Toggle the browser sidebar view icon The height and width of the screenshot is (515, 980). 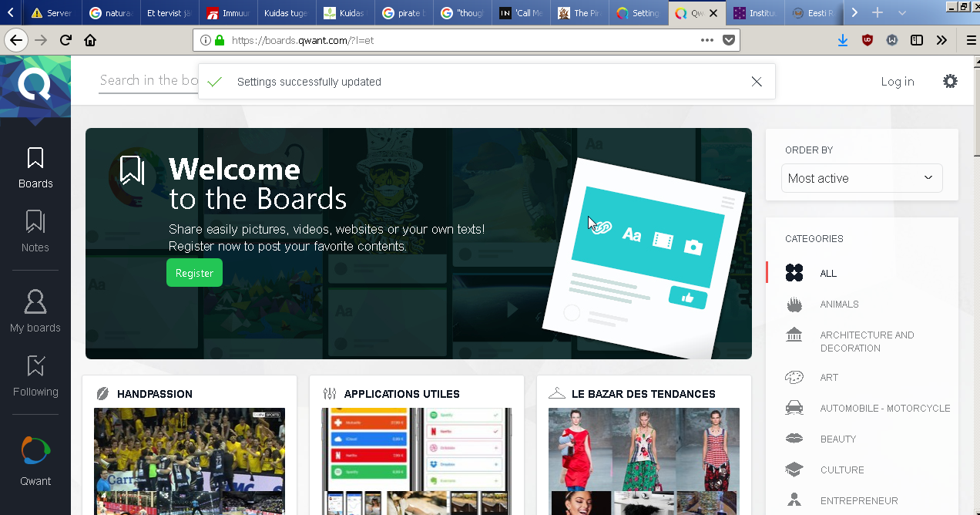917,40
